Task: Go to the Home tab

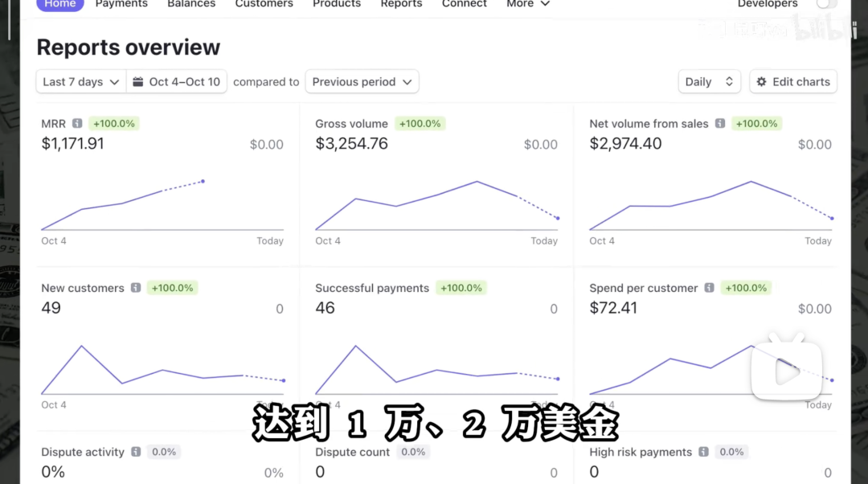Action: (x=59, y=4)
